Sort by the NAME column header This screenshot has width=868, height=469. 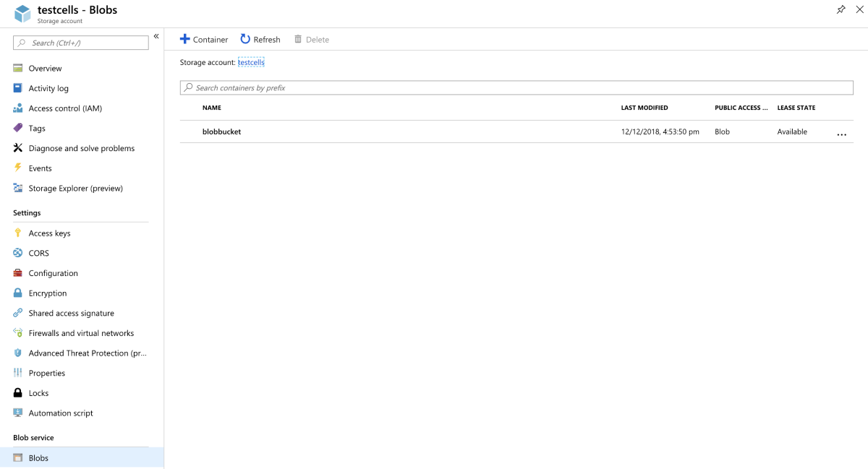coord(212,108)
